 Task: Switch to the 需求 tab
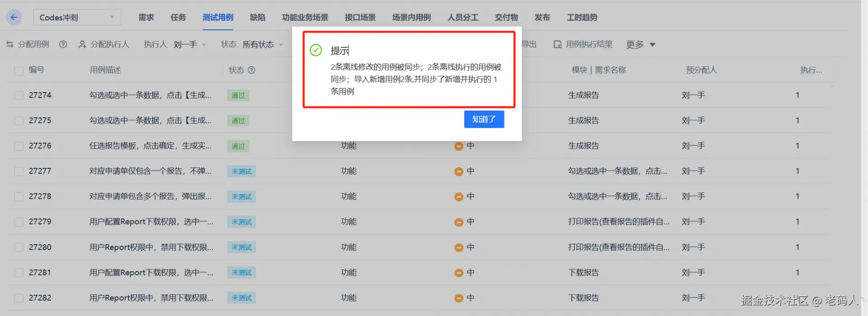146,17
